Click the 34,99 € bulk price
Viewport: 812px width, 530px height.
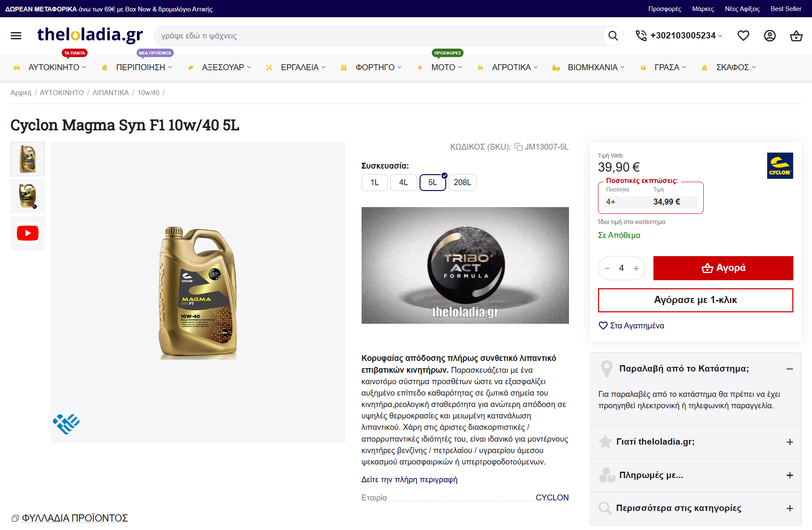[667, 202]
